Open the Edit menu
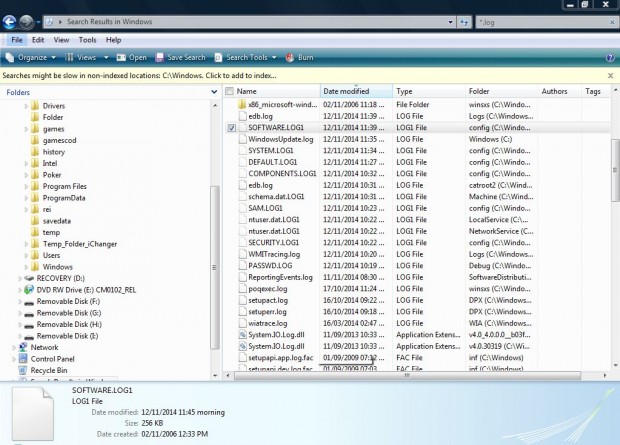Image resolution: width=620 pixels, height=445 pixels. (38, 40)
